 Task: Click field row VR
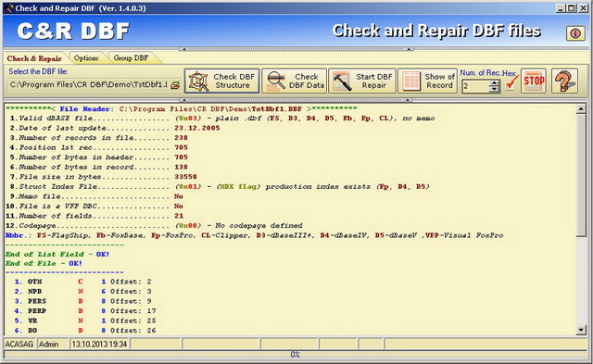[x=85, y=321]
